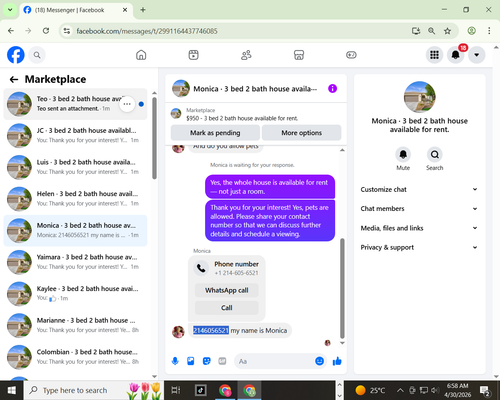Open conversation info purple icon

(332, 89)
